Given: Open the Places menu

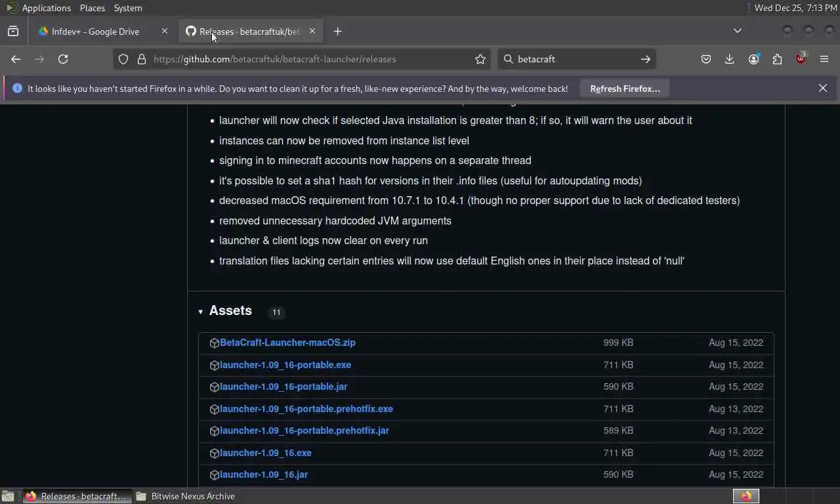Looking at the screenshot, I should 93,8.
